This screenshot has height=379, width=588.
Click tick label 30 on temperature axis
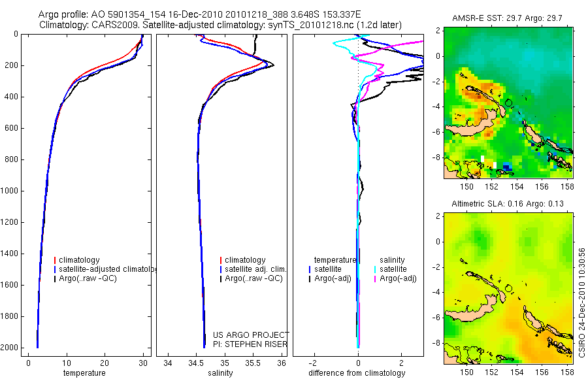(143, 363)
